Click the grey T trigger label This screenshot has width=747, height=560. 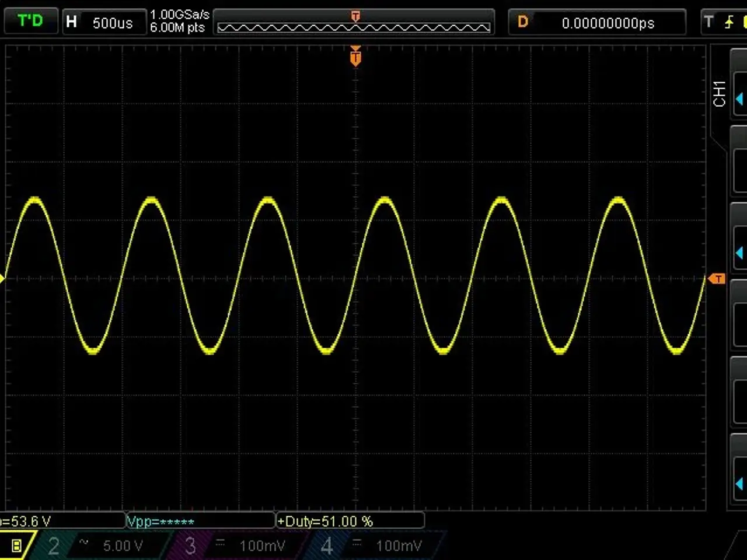708,22
